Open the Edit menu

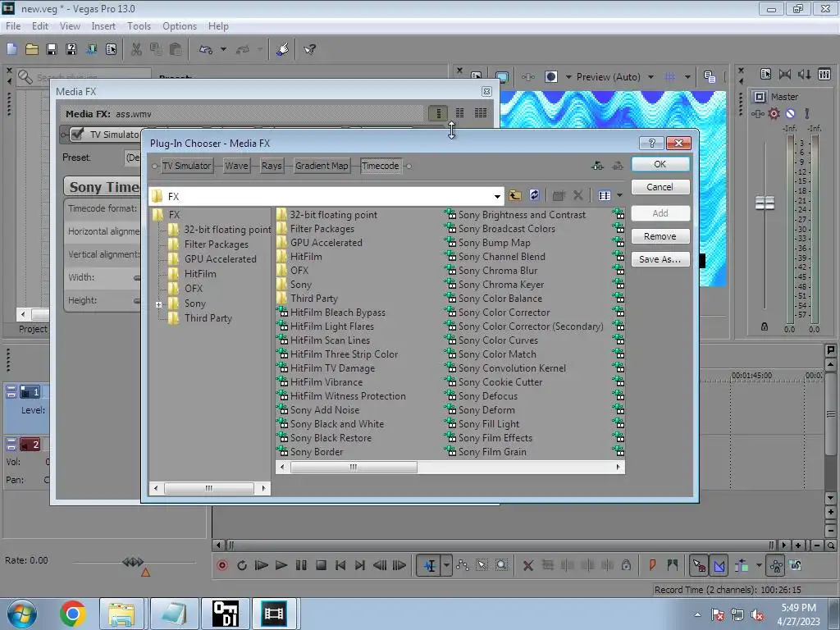pyautogui.click(x=40, y=25)
